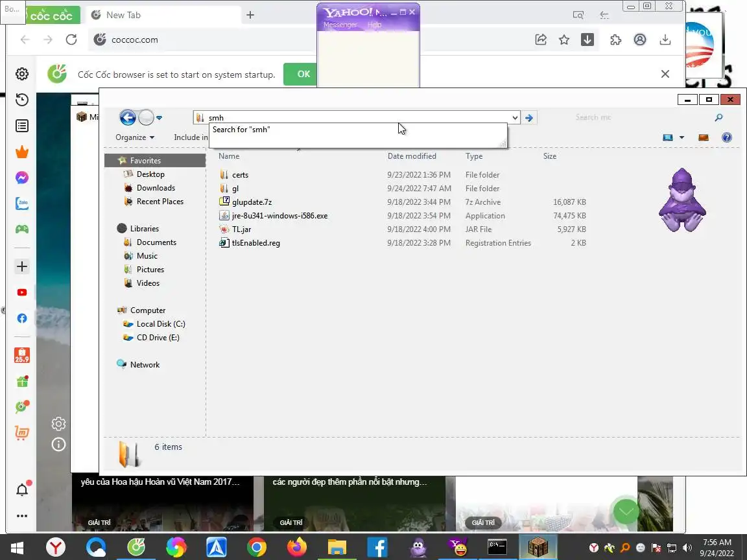The width and height of the screenshot is (747, 560).
Task: Open browsing history in Cốc Cốc sidebar
Action: [x=22, y=100]
